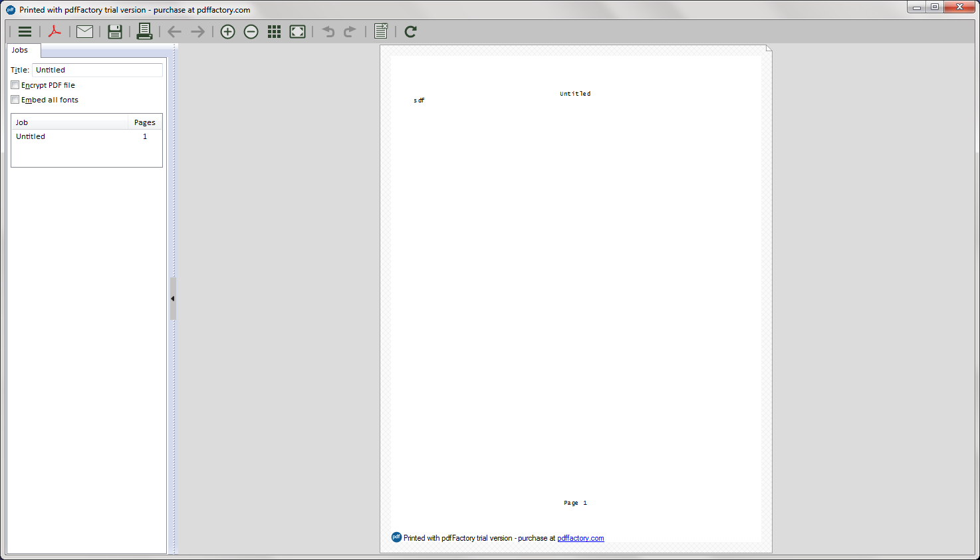Click the 'sdf' text on page preview

pyautogui.click(x=419, y=100)
